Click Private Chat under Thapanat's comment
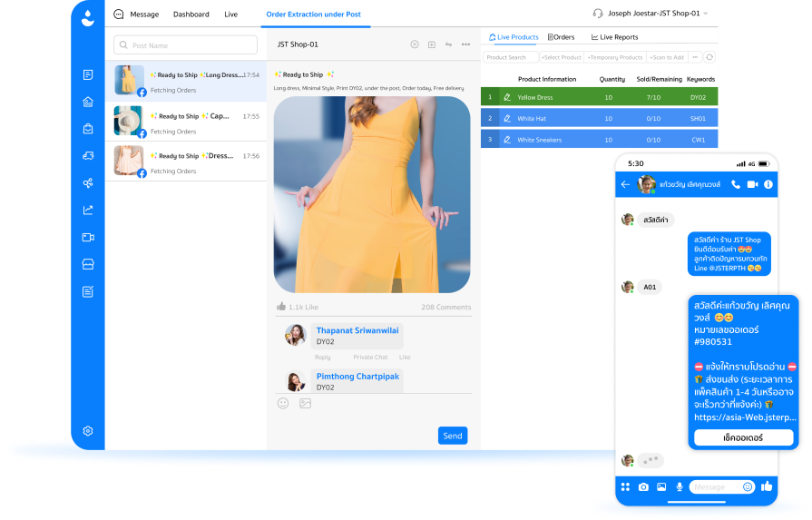This screenshot has width=812, height=520. coord(370,358)
